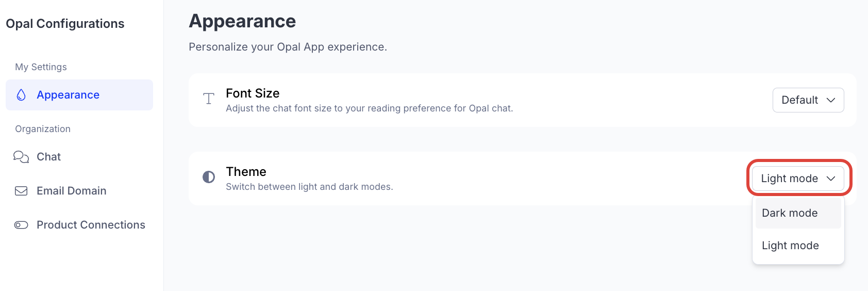Click the Font Size setting label
This screenshot has height=291, width=868.
(x=253, y=93)
